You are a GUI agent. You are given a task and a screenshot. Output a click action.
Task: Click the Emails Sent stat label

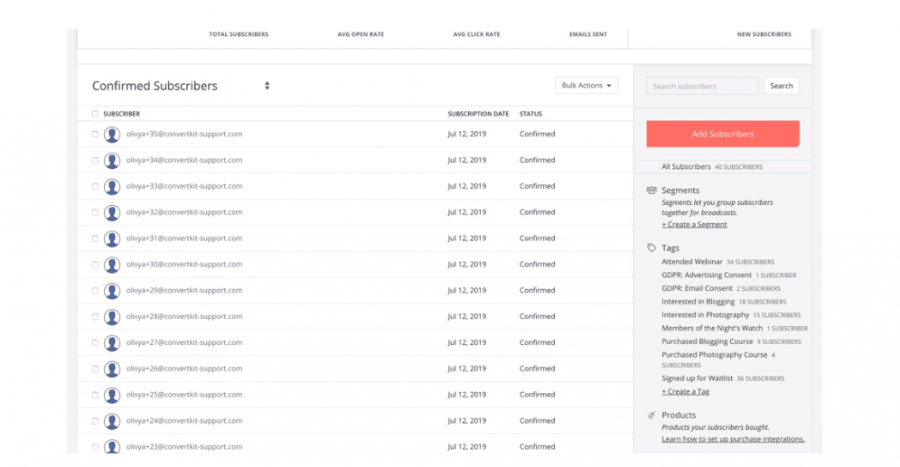588,34
